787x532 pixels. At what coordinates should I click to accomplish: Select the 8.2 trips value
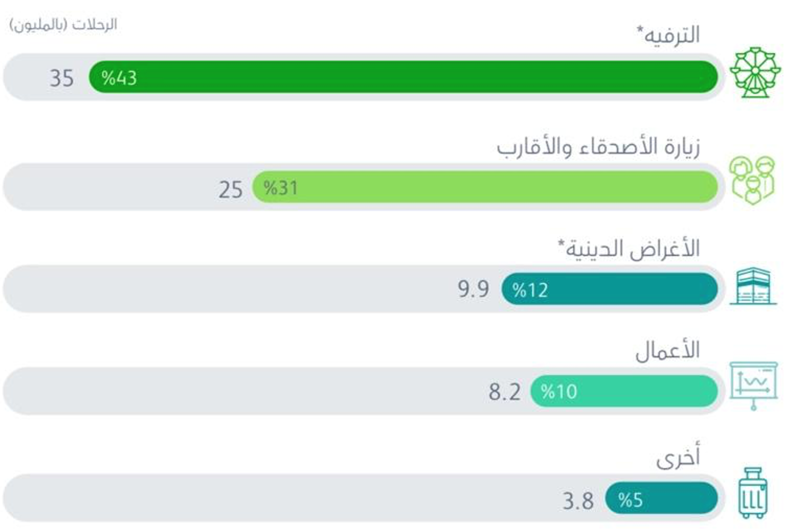[x=504, y=392]
